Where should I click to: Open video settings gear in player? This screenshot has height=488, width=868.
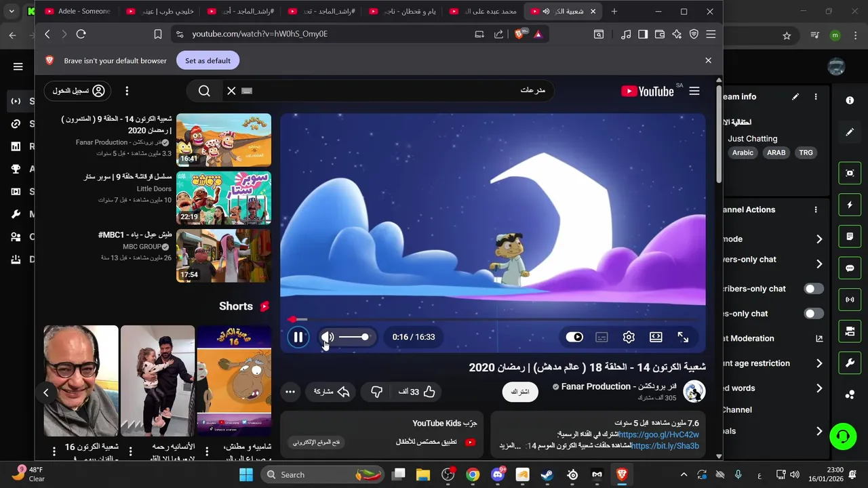[x=629, y=337]
